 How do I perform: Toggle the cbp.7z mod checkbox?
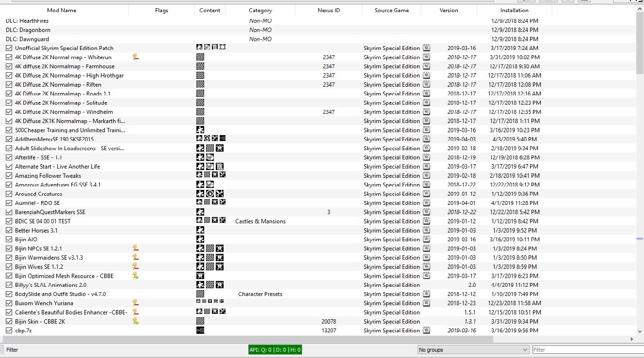(9, 330)
